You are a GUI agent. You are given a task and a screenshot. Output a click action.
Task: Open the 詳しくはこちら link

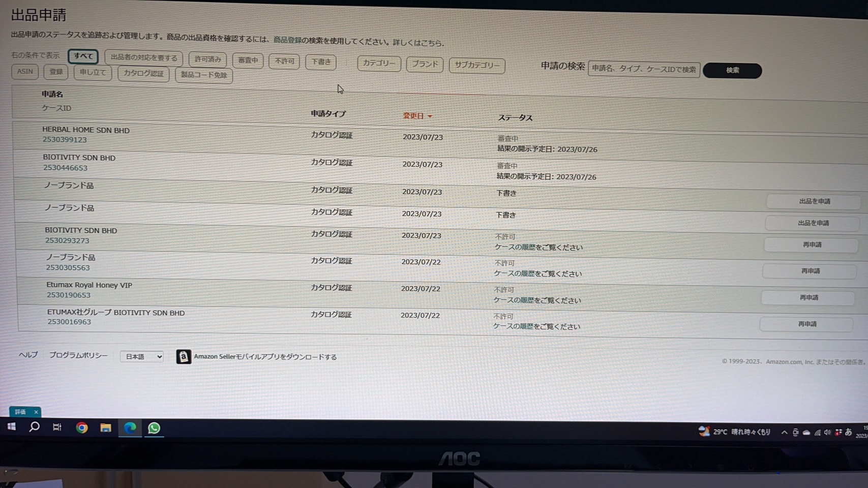[x=417, y=43]
